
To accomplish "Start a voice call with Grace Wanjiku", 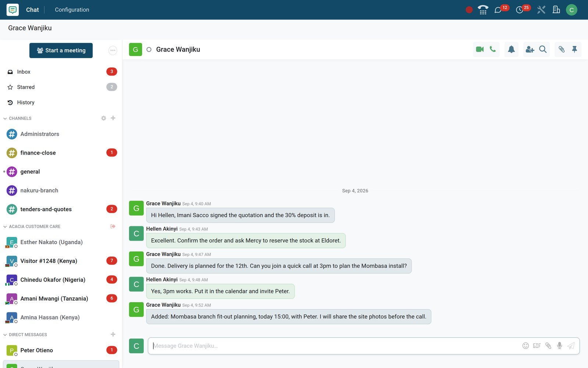I will click(493, 49).
